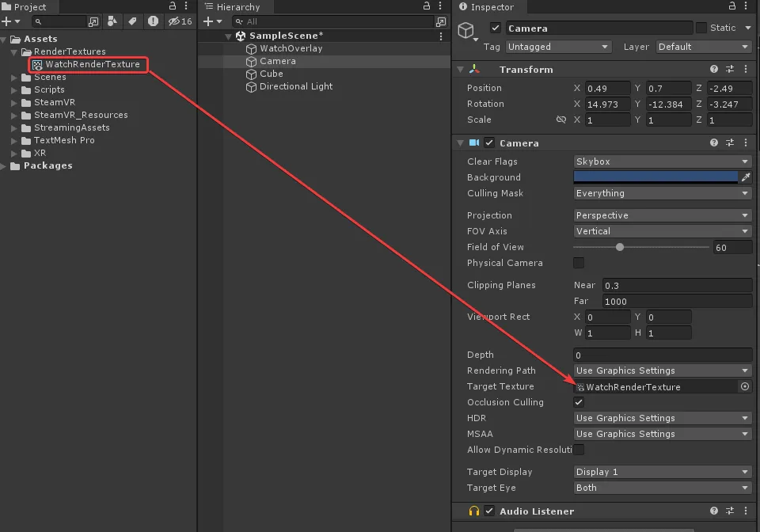Screen dimensions: 760x532
Task: Click Transform component presets icon
Action: coord(730,70)
